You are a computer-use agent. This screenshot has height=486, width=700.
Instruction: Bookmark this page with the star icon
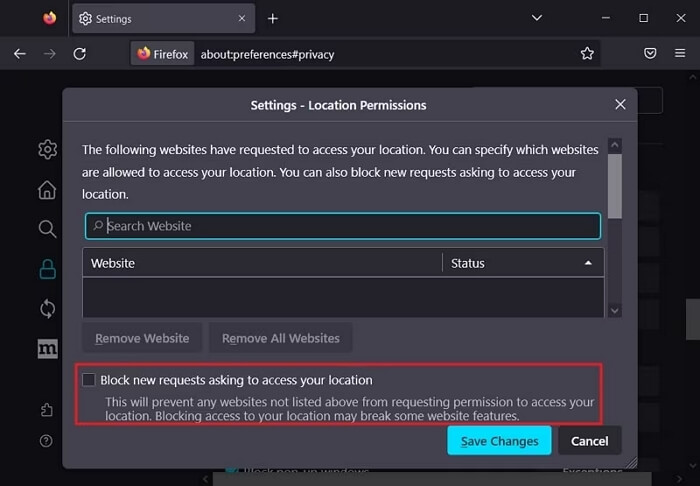click(587, 54)
